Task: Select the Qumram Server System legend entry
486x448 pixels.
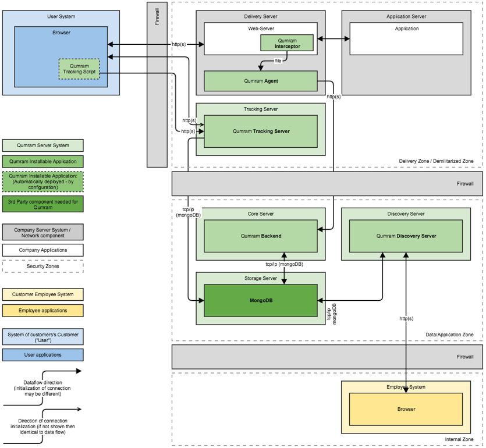Action: [43, 145]
